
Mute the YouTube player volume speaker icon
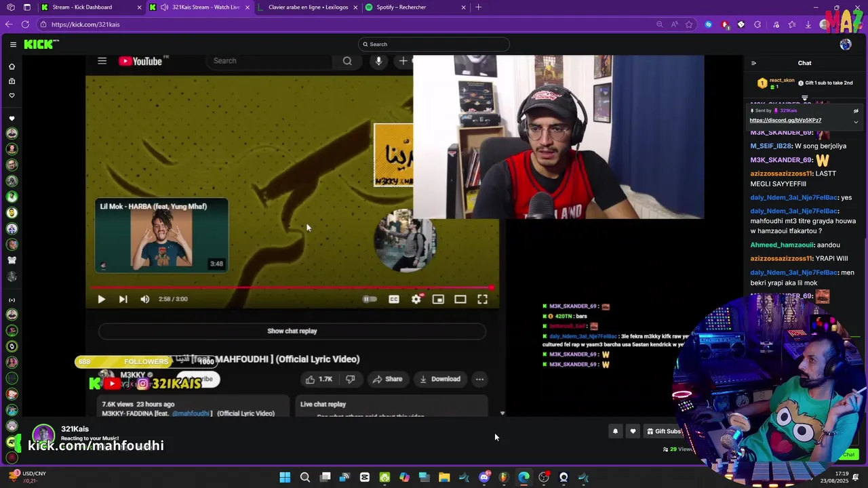pyautogui.click(x=144, y=299)
